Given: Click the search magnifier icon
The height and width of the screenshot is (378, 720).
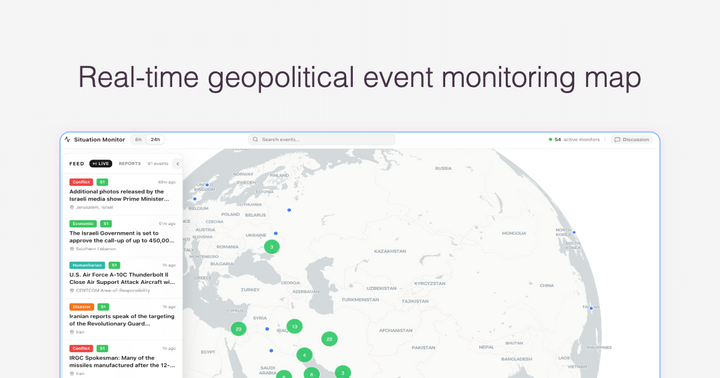Looking at the screenshot, I should click(255, 140).
